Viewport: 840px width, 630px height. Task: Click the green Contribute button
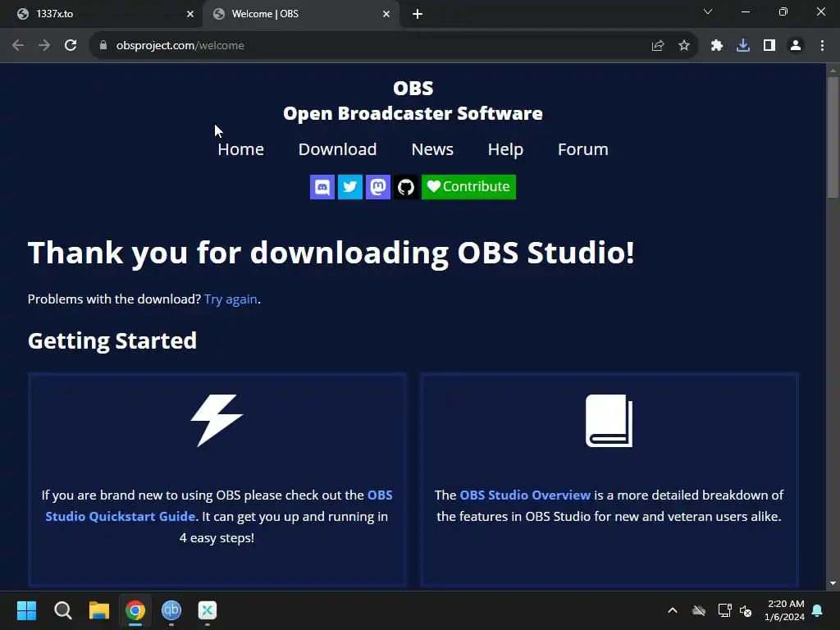tap(468, 187)
